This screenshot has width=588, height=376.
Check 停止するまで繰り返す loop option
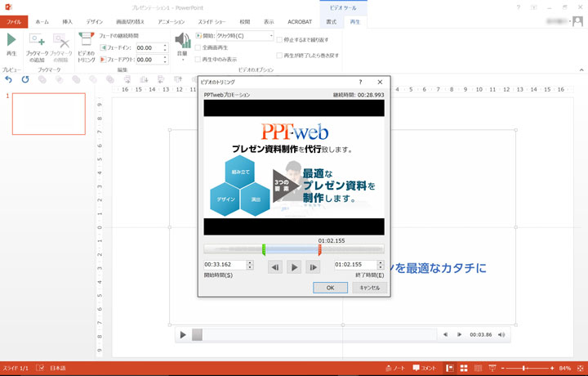tap(279, 38)
